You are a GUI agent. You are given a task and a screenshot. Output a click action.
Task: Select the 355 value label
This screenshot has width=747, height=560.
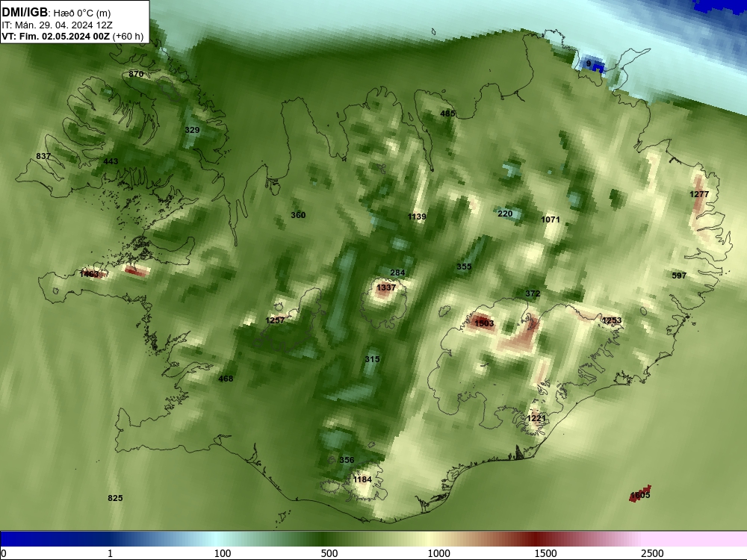(x=464, y=267)
